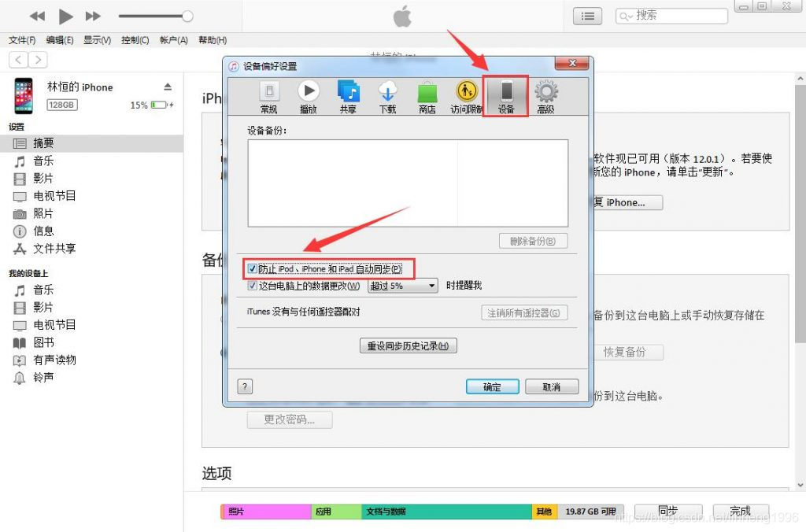
Task: Open the 设备 (Devices) preferences tab
Action: tap(506, 97)
